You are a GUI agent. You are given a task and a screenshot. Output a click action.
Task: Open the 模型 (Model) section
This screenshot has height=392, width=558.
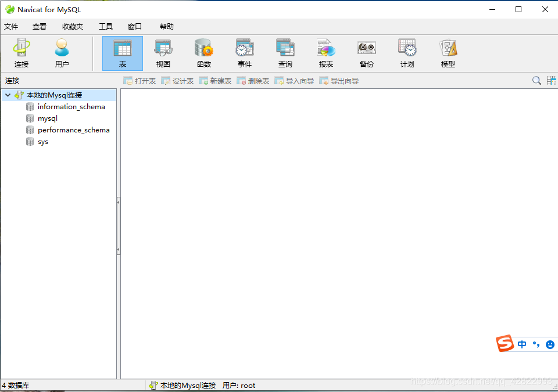(x=448, y=53)
